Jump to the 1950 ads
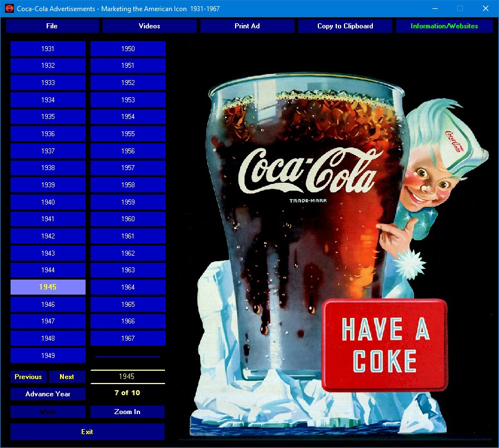 [x=128, y=49]
